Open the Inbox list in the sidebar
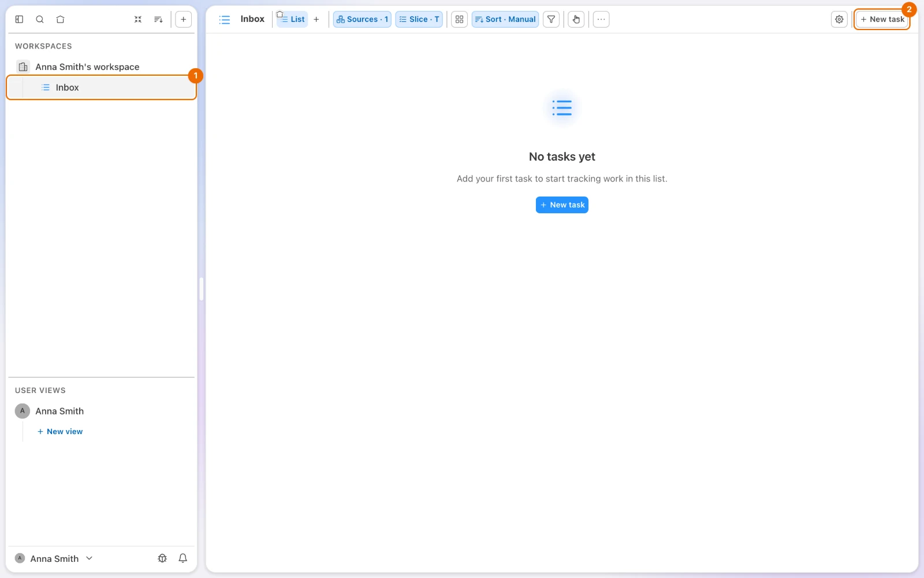 101,87
